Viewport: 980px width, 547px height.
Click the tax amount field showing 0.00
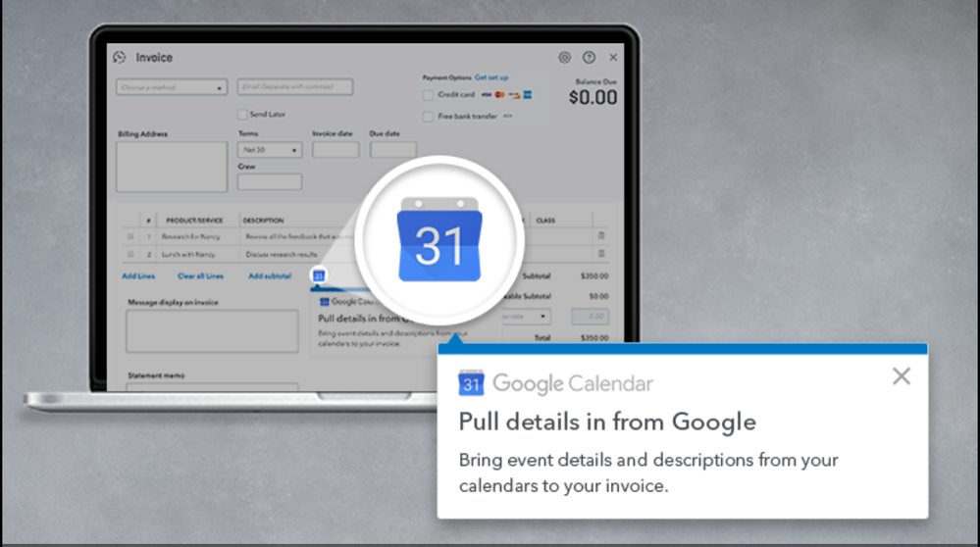pos(590,316)
